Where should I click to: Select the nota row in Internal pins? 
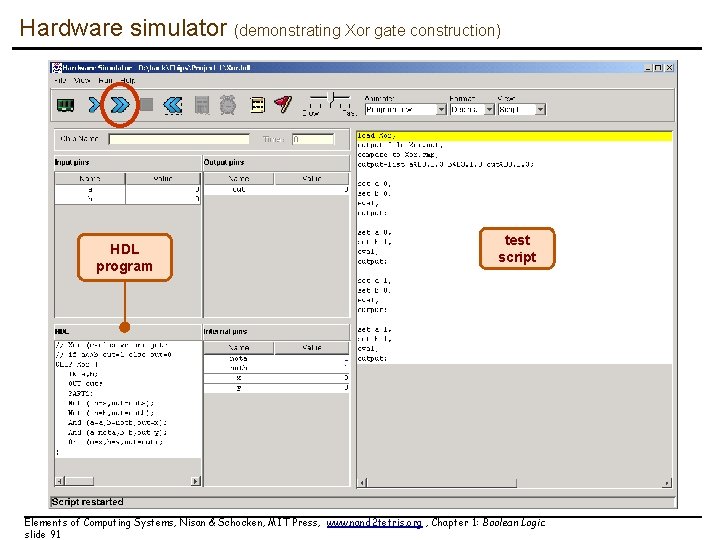[276, 359]
